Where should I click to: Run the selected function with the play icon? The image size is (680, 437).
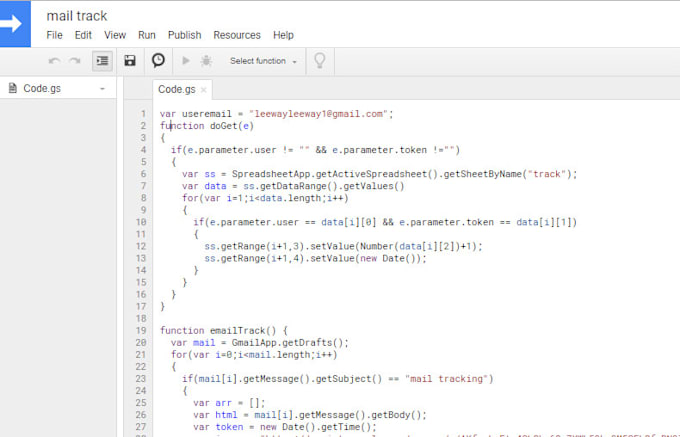coord(186,61)
